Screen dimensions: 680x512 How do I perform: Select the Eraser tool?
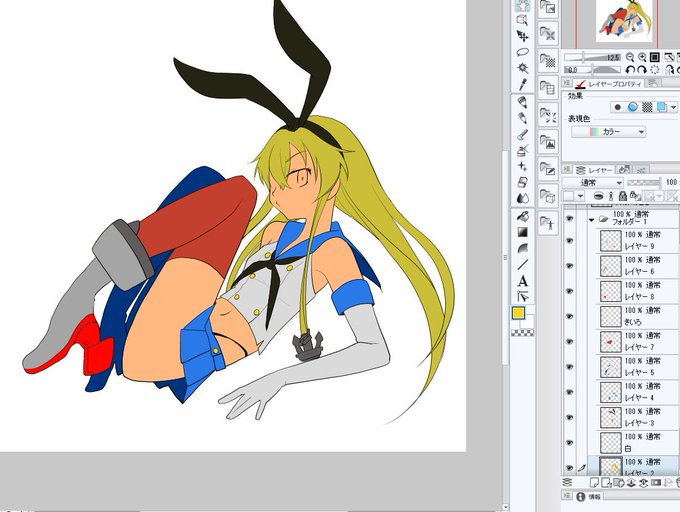(x=523, y=182)
